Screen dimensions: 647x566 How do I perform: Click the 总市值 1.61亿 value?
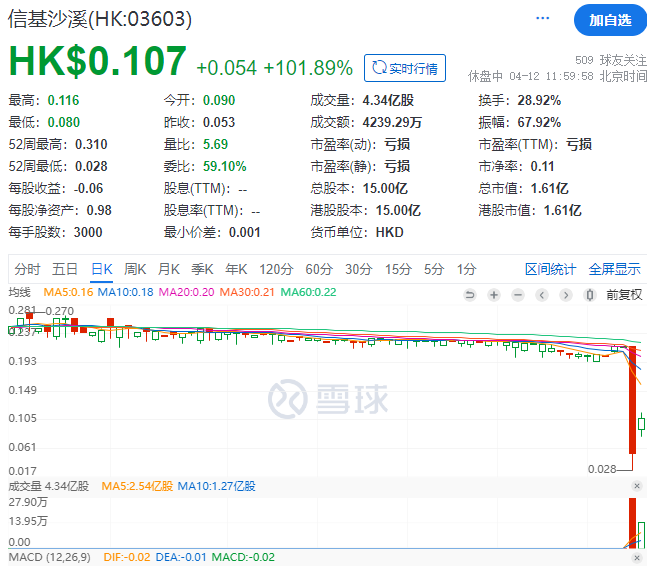click(x=549, y=189)
